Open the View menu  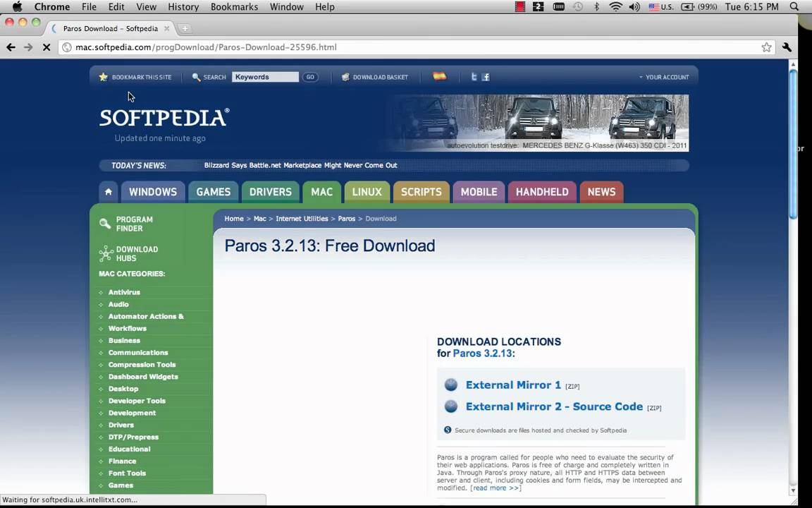coord(146,7)
